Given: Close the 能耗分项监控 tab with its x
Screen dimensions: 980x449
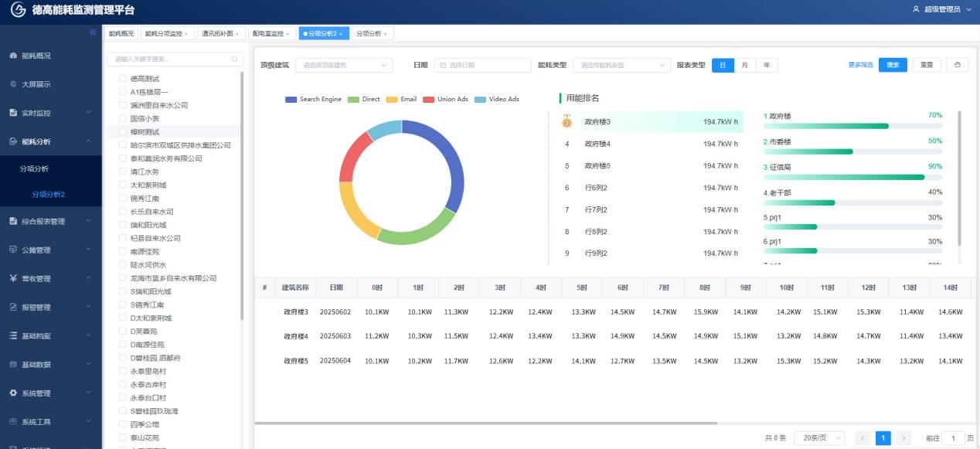Looking at the screenshot, I should point(185,34).
